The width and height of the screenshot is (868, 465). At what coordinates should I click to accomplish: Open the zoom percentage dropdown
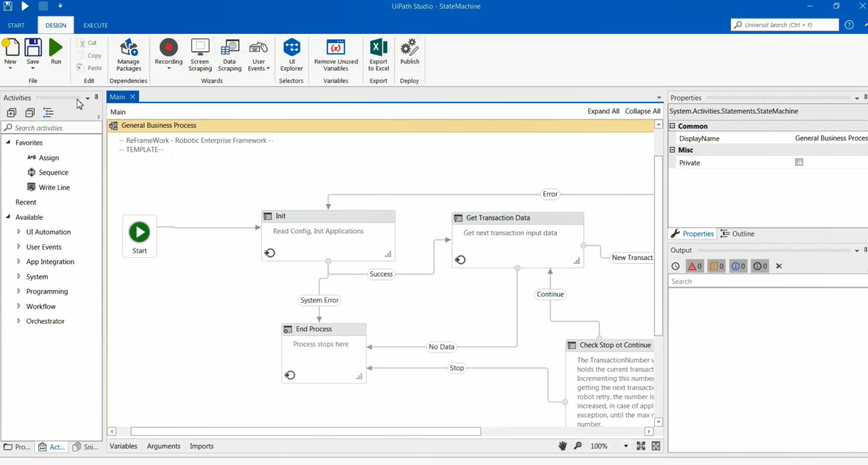(626, 446)
